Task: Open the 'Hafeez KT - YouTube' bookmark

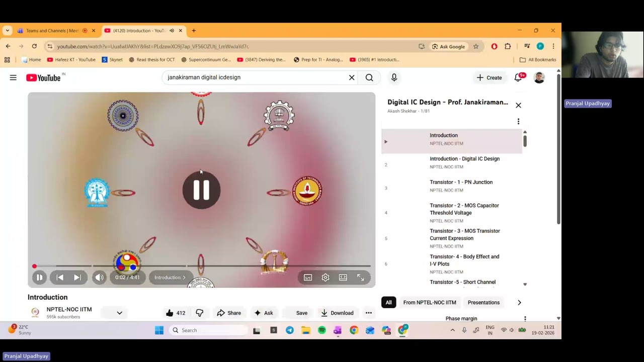Action: coord(71,59)
